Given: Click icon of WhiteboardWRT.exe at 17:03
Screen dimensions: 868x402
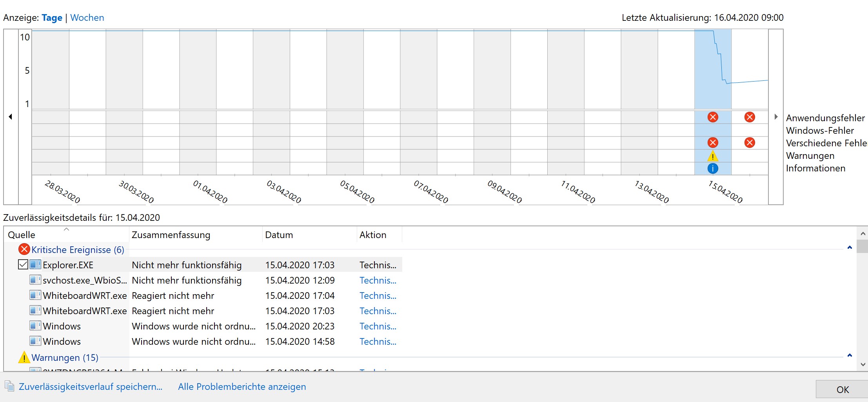Looking at the screenshot, I should [35, 311].
